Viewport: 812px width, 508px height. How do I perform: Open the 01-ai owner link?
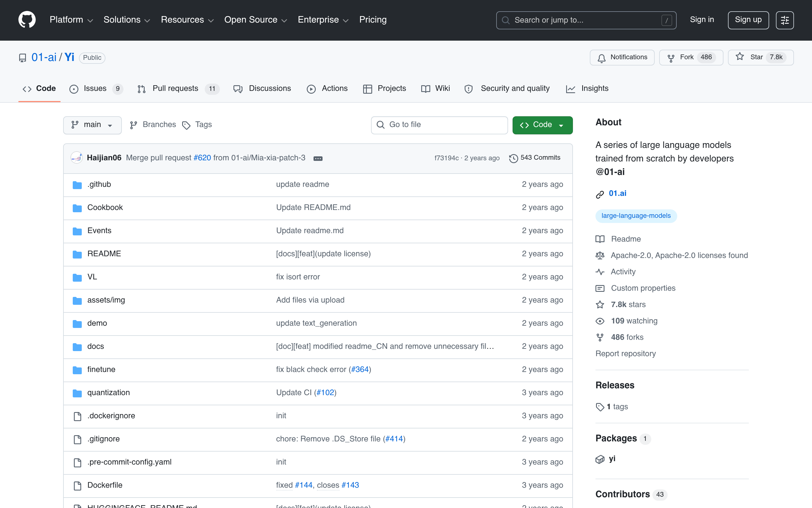click(x=44, y=58)
